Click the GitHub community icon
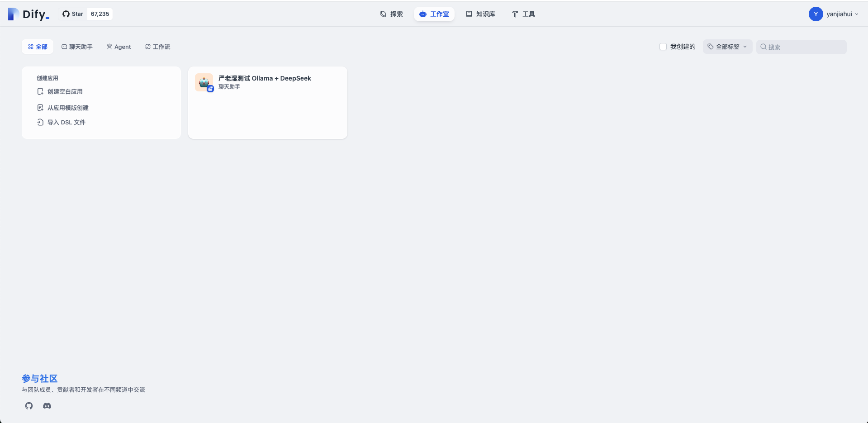 point(29,406)
